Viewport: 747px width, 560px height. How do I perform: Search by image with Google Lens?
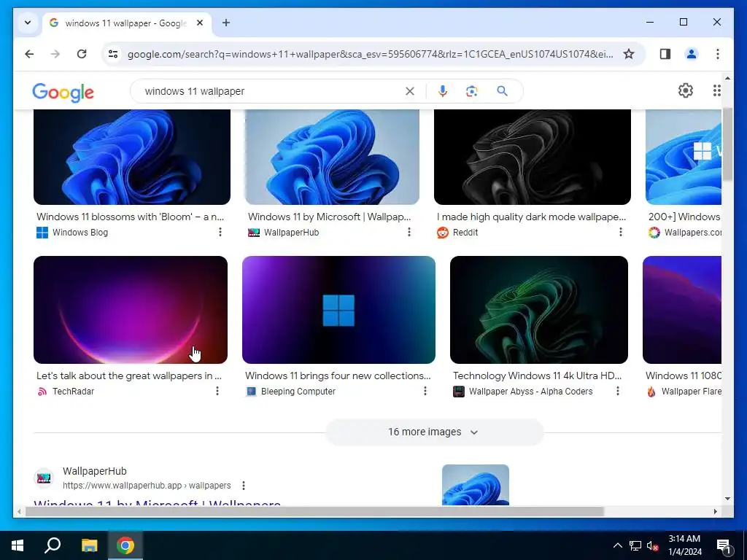(472, 91)
